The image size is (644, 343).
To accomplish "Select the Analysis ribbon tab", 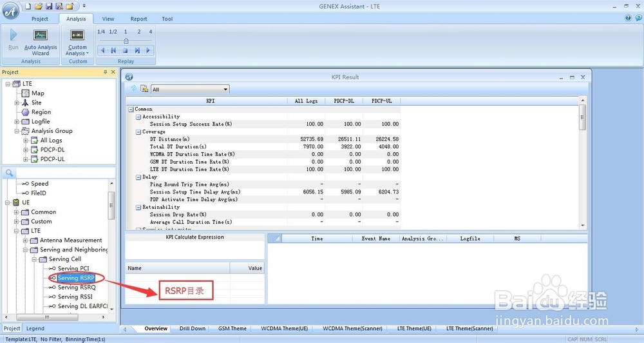I will pos(76,19).
